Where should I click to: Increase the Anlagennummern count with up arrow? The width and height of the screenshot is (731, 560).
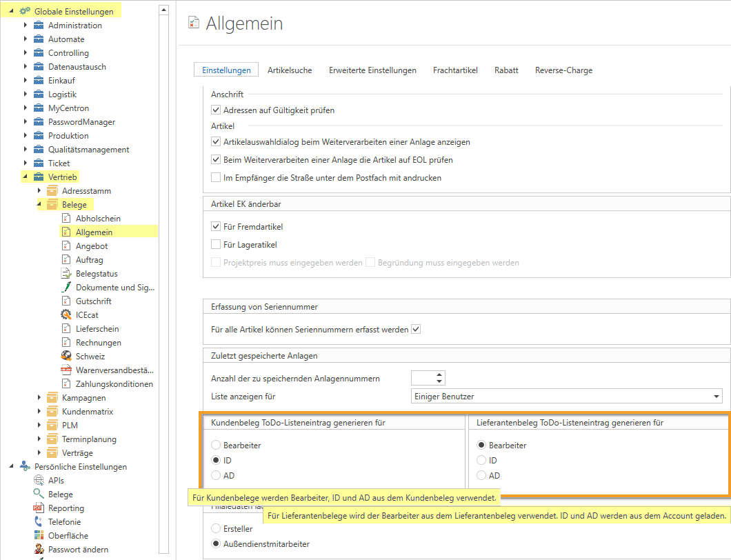(x=439, y=374)
